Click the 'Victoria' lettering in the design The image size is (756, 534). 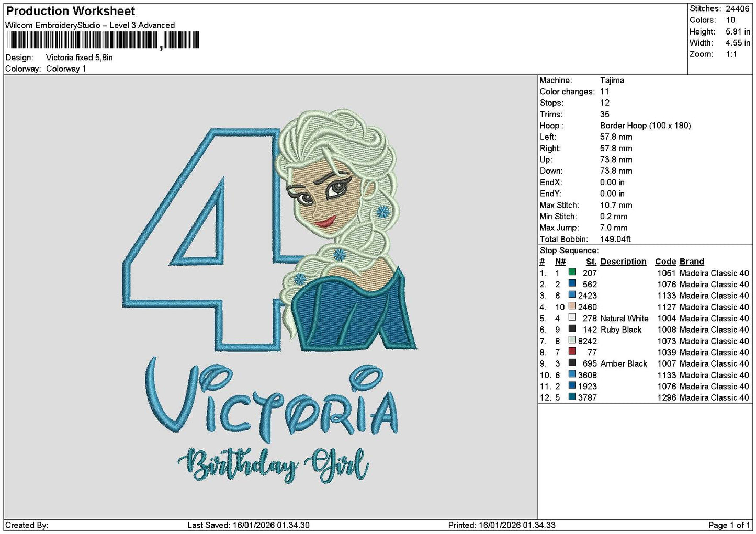pos(271,400)
